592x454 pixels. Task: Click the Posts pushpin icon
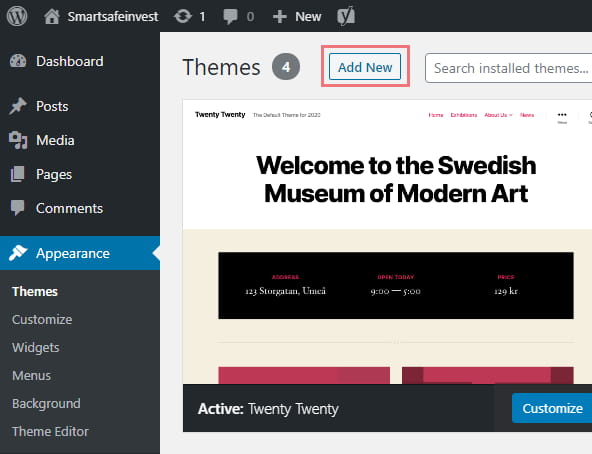pyautogui.click(x=18, y=106)
